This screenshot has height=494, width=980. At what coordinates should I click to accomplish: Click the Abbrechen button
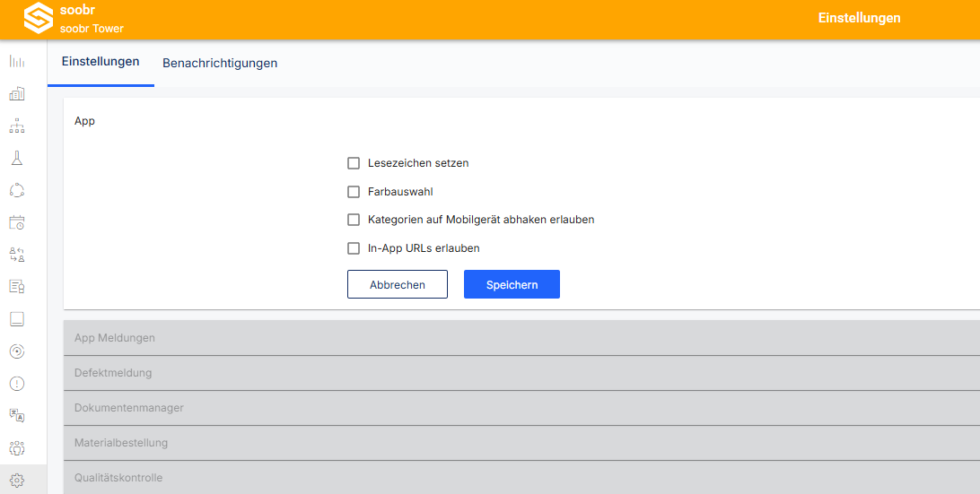pyautogui.click(x=398, y=284)
